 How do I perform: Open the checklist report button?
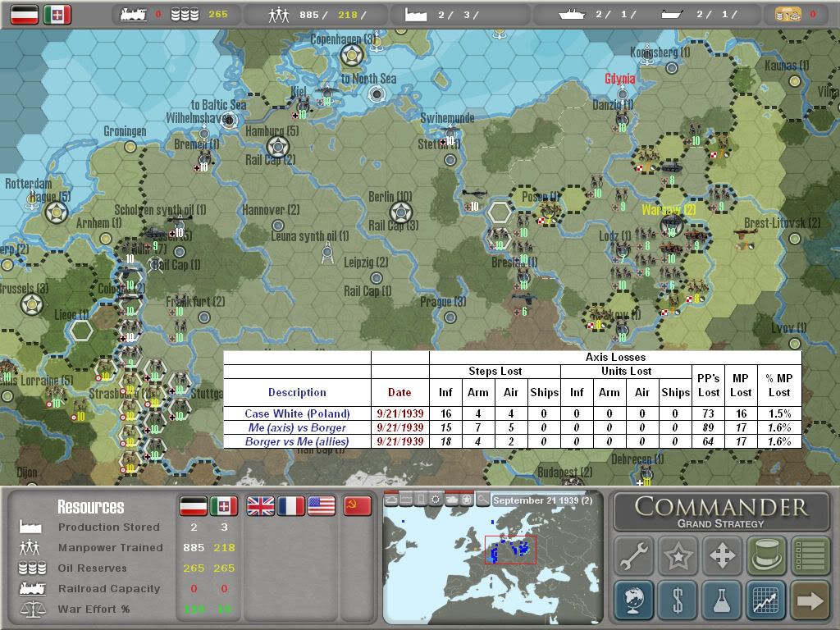(810, 555)
